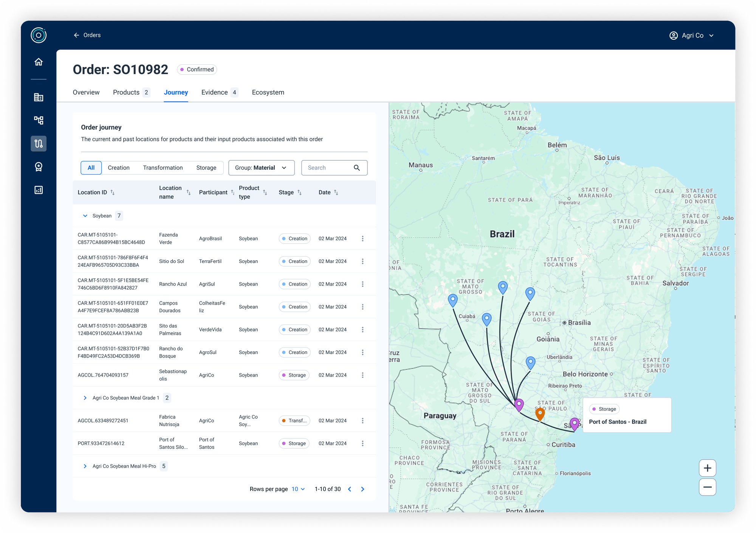Click the back arrow next to Orders
Viewport: 756px width, 533px height.
coord(76,35)
